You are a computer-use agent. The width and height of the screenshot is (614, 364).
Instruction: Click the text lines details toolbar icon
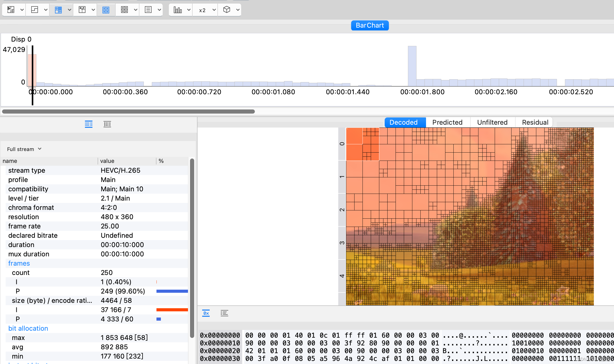pyautogui.click(x=148, y=10)
